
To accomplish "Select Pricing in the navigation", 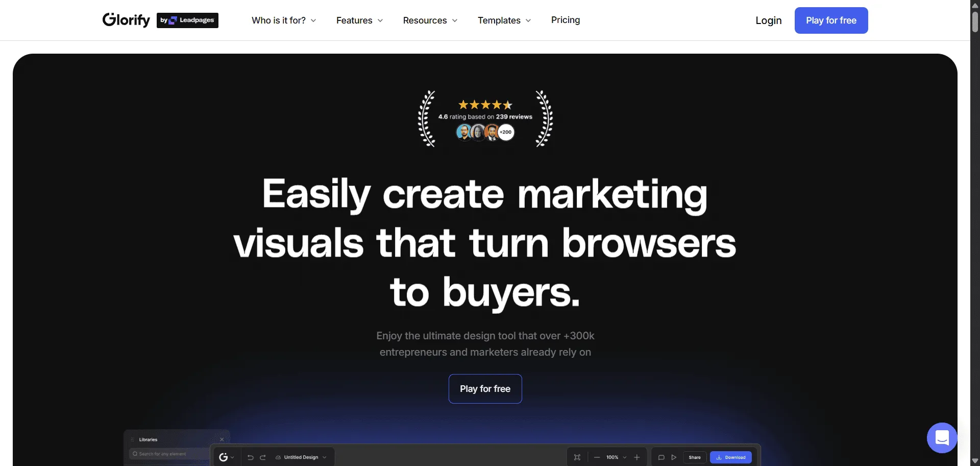I will click(x=565, y=20).
